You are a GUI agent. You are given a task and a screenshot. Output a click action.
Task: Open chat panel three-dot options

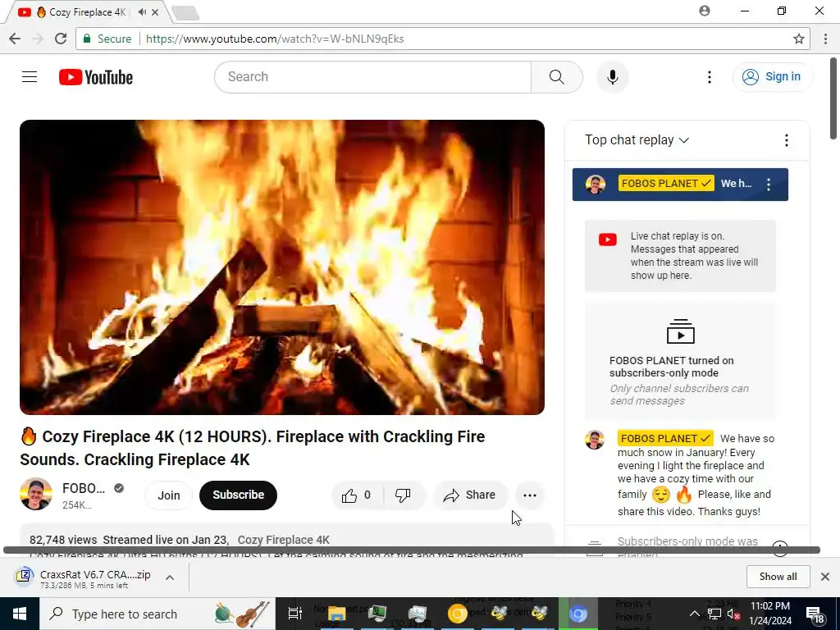pyautogui.click(x=786, y=140)
